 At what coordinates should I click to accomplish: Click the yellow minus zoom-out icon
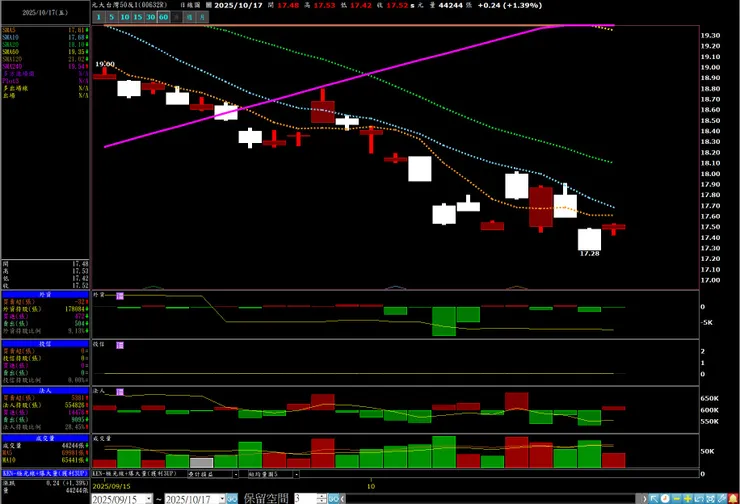pyautogui.click(x=676, y=499)
